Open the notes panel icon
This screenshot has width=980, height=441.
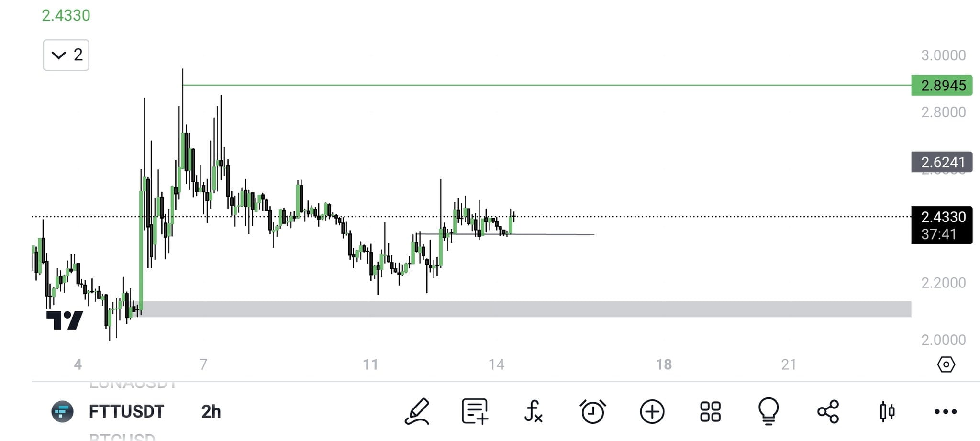[475, 410]
